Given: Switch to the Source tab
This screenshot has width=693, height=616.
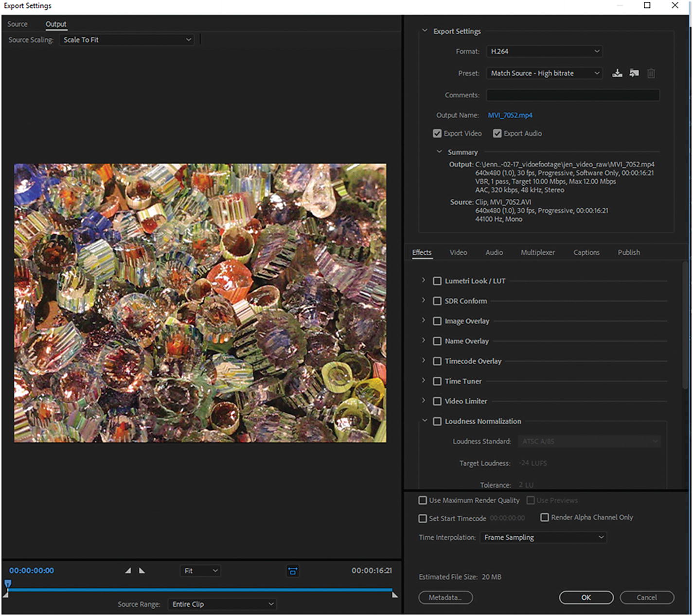Looking at the screenshot, I should [18, 24].
